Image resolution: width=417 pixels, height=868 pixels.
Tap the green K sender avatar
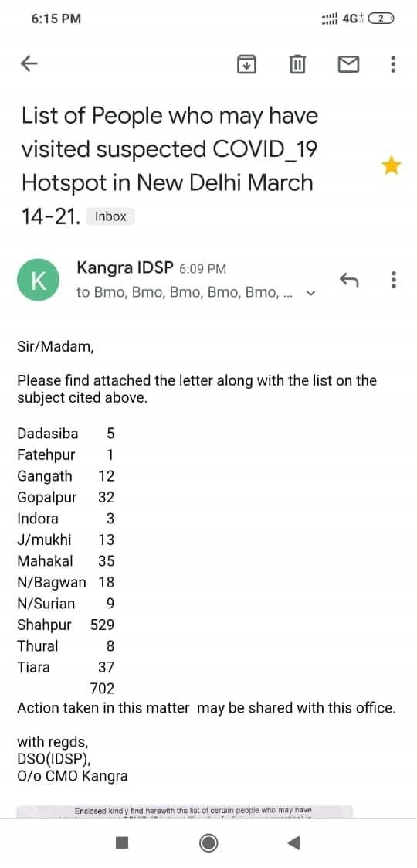tap(38, 280)
